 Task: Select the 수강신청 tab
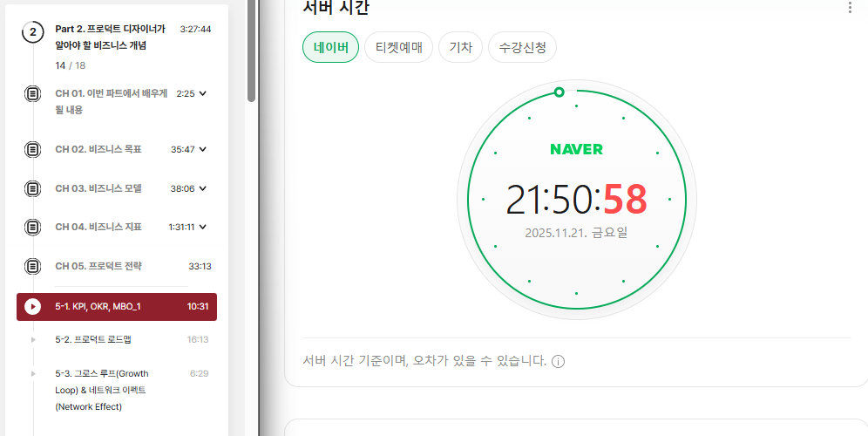[x=522, y=47]
